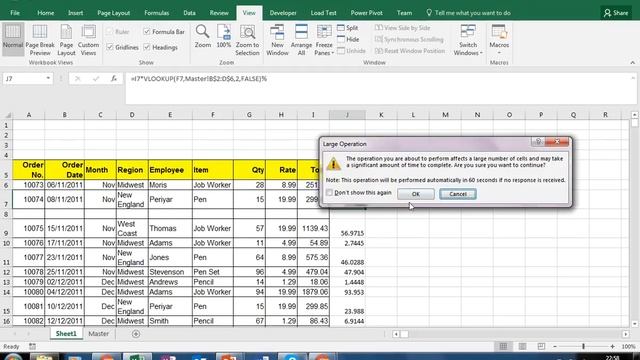640x360 pixels.
Task: Click Page Break Preview status bar icon
Action: 541,346
